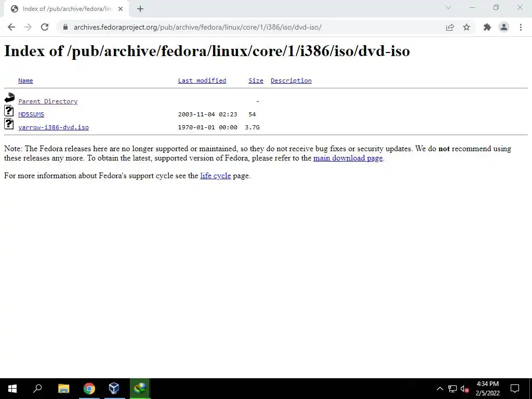
Task: Open Internet Download Manager in taskbar
Action: (140, 389)
